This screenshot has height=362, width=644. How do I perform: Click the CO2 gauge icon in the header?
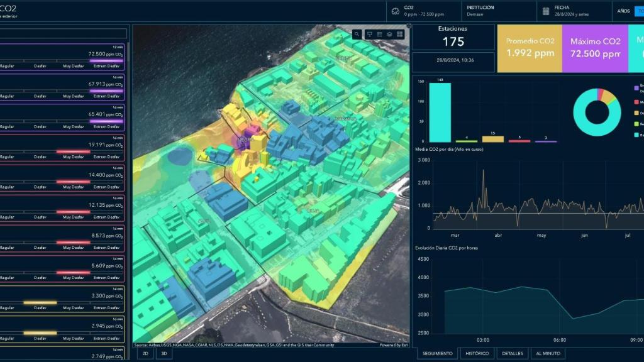[395, 10]
